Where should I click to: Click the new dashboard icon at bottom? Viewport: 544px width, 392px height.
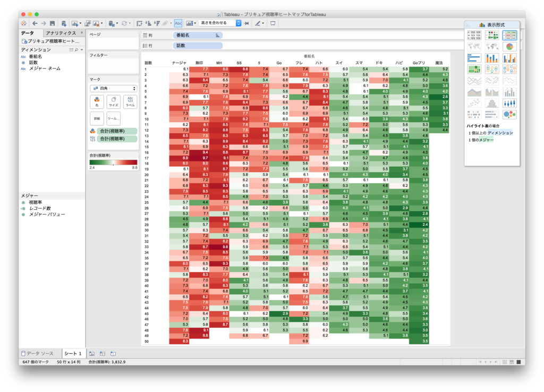(x=103, y=354)
